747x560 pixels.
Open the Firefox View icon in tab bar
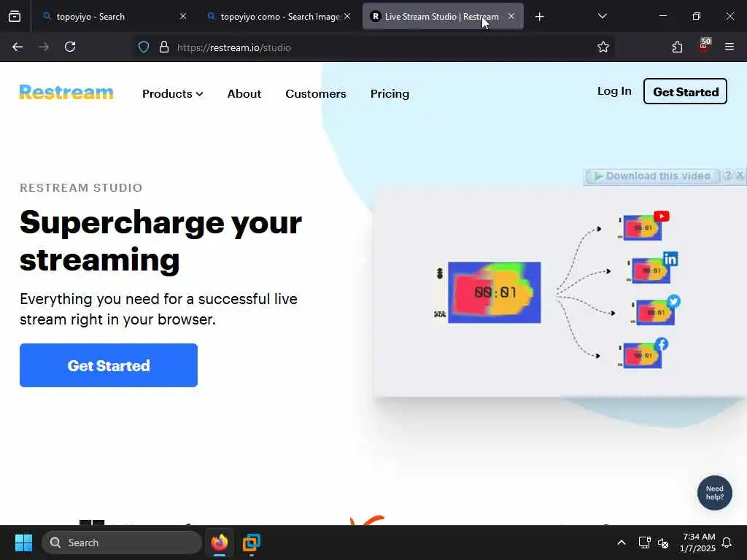click(x=15, y=17)
